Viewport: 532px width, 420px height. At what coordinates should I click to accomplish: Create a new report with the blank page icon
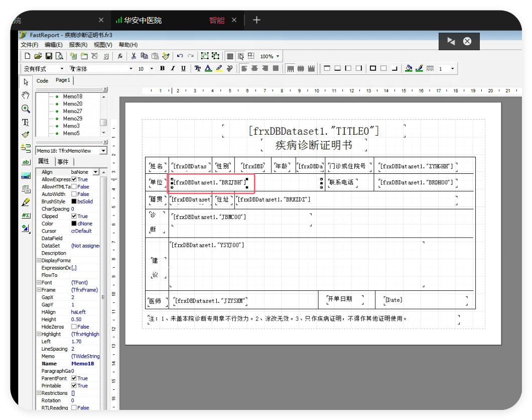[x=28, y=56]
